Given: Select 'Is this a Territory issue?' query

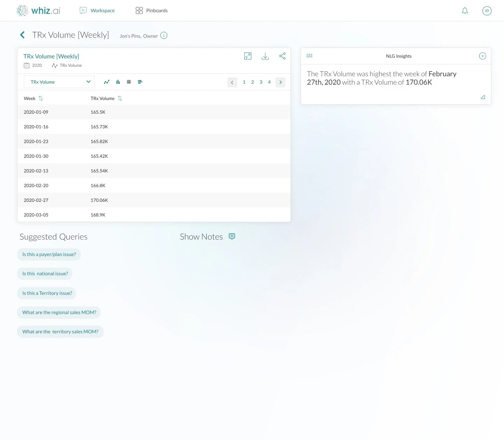Looking at the screenshot, I should 47,293.
